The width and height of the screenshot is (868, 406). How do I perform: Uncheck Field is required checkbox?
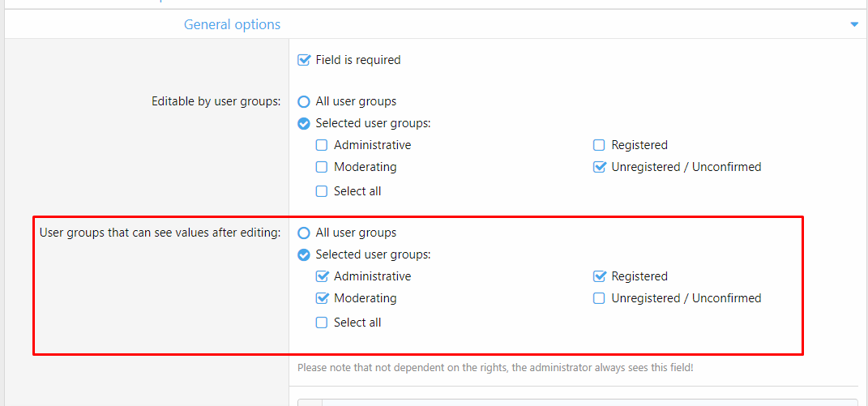pyautogui.click(x=305, y=60)
